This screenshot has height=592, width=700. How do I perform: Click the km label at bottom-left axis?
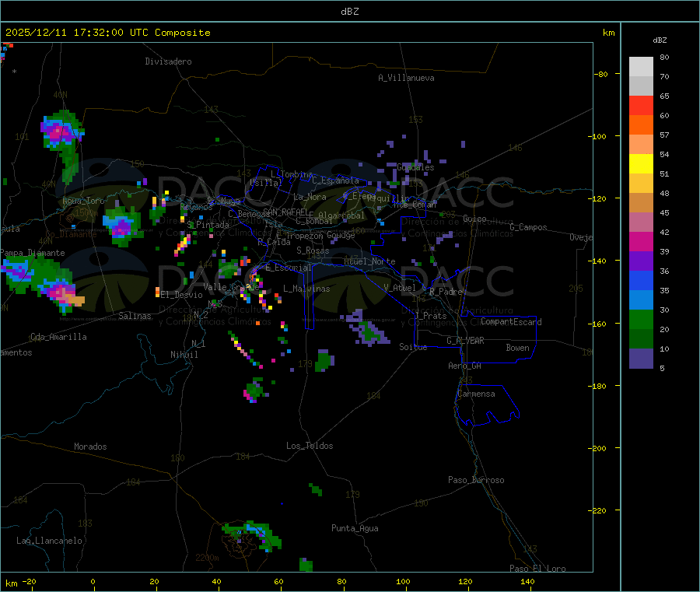(x=11, y=583)
